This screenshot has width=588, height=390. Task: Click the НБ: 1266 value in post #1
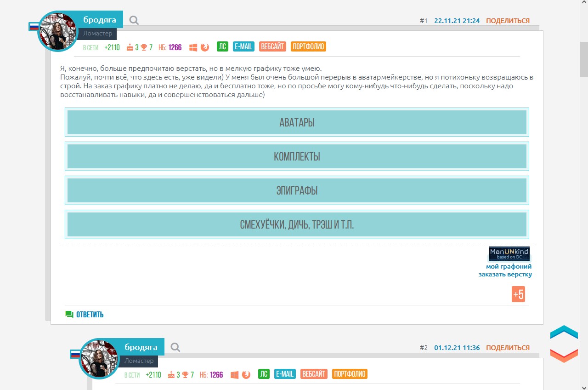(x=170, y=47)
